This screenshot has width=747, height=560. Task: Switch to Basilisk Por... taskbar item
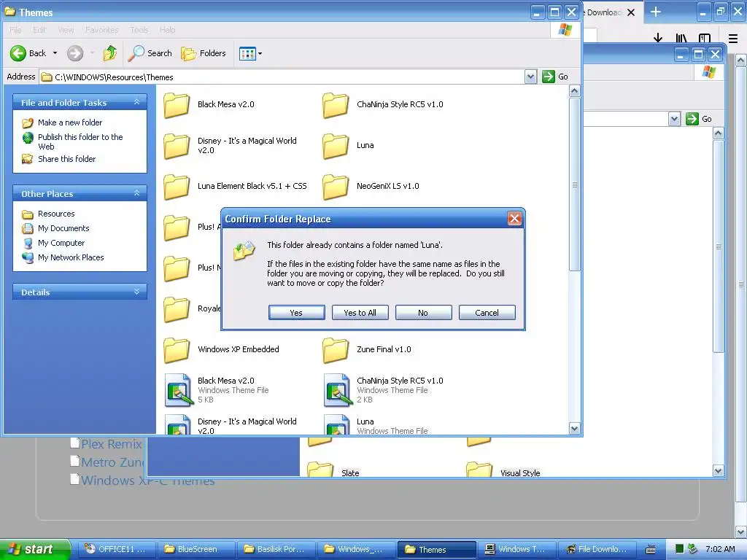click(x=276, y=549)
